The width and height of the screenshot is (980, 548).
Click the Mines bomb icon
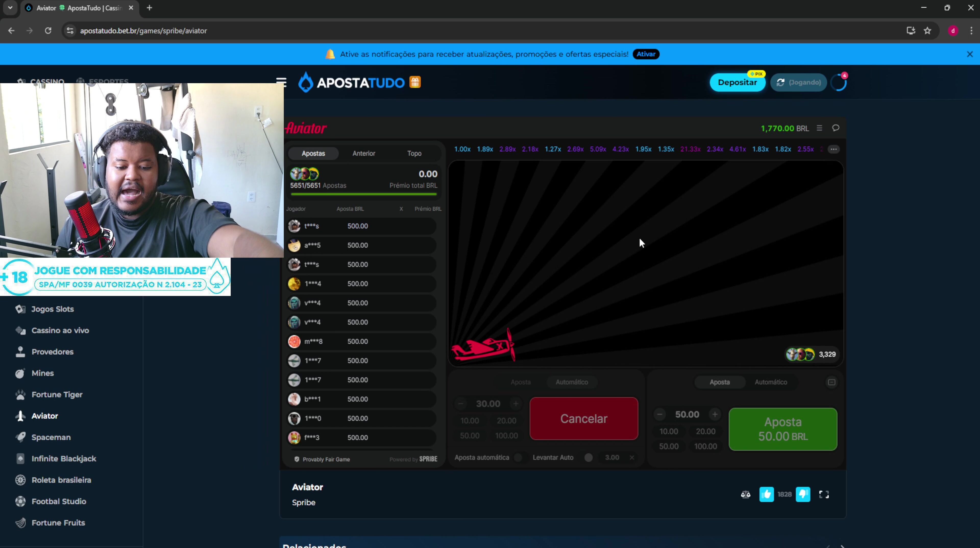(20, 373)
